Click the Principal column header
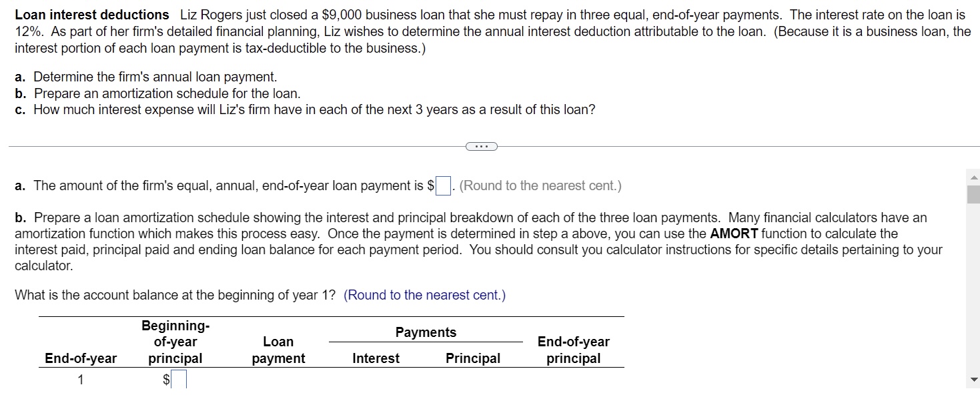 472,358
